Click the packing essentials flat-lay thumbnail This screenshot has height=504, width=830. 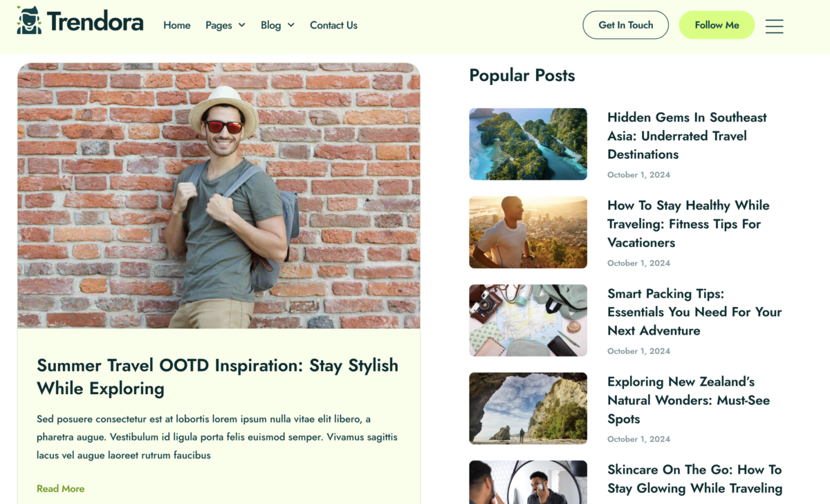click(x=528, y=320)
